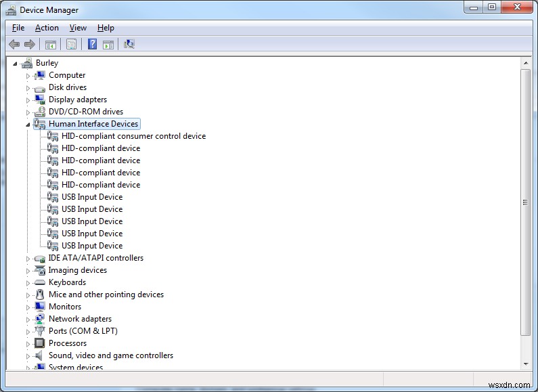538x392 pixels.
Task: Click the Back arrow toolbar icon
Action: pos(14,44)
